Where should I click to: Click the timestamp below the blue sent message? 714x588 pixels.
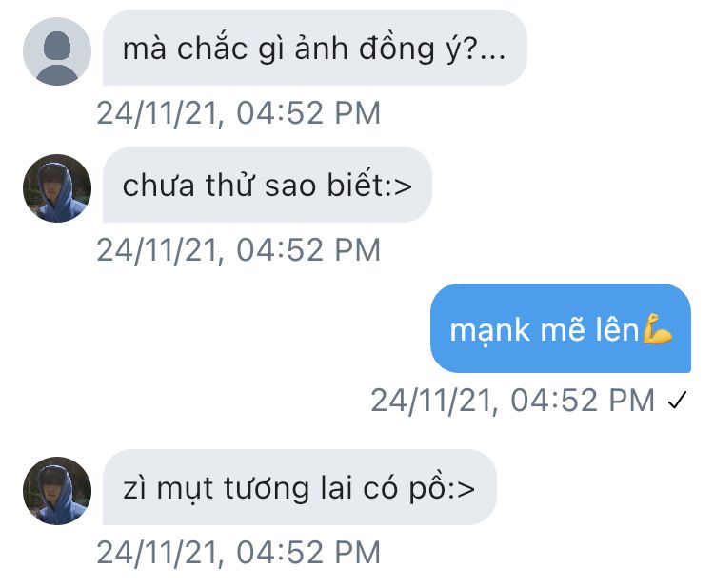(x=512, y=401)
